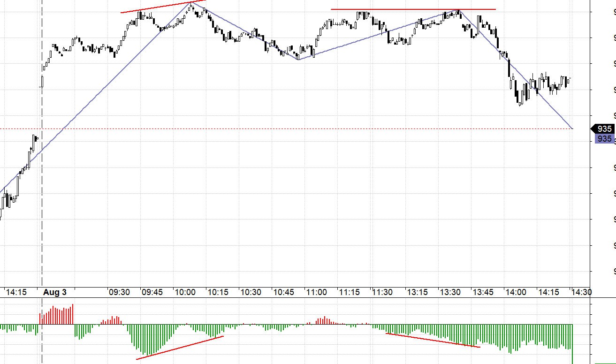Select the rising red trendline above first peak

click(x=163, y=7)
